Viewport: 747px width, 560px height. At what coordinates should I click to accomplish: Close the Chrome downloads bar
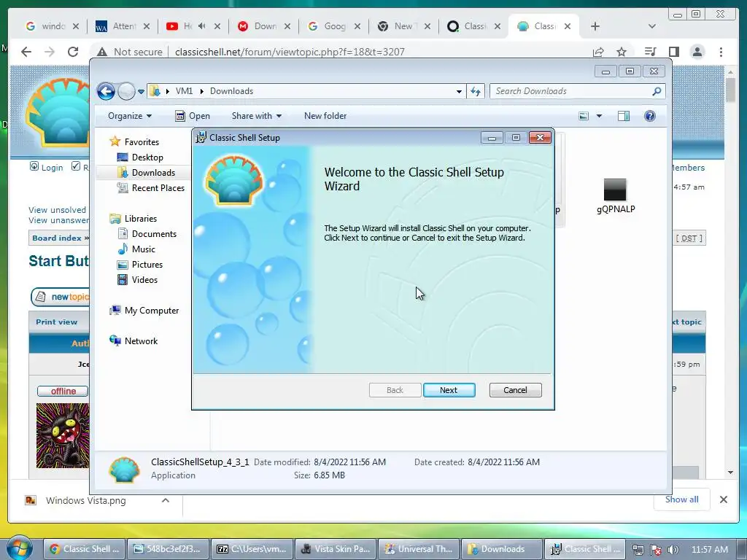click(723, 499)
